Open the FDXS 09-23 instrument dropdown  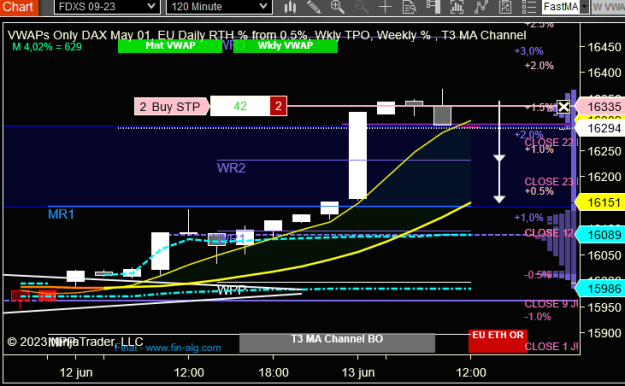coord(107,7)
